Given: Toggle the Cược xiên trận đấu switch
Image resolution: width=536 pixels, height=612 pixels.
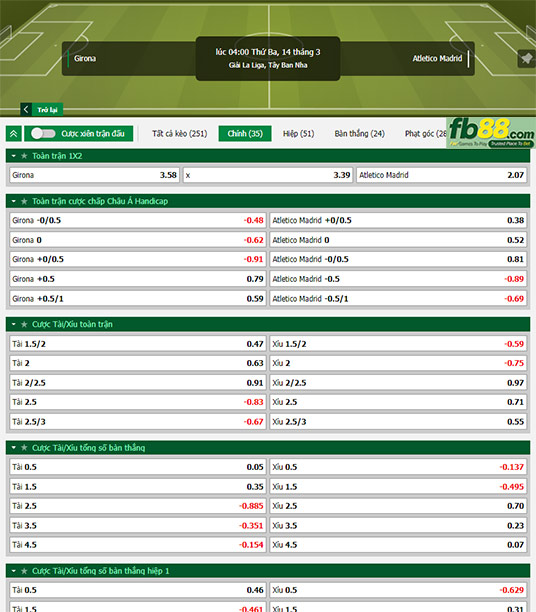Looking at the screenshot, I should tap(43, 133).
